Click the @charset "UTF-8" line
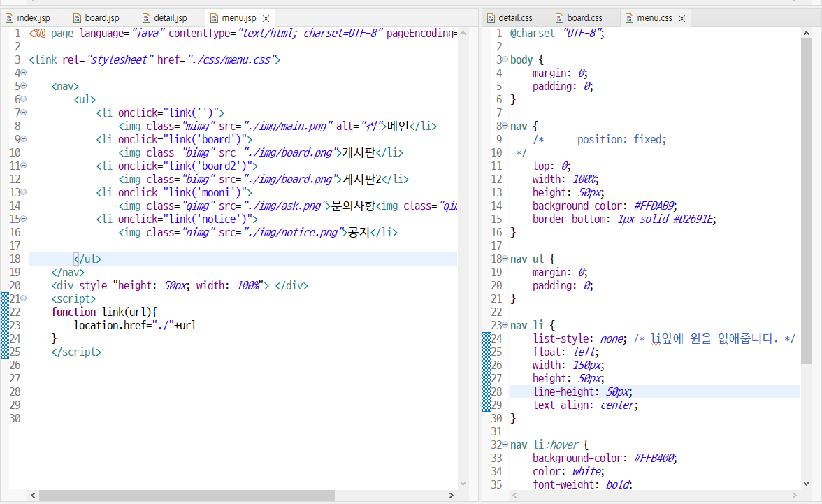 click(x=557, y=33)
